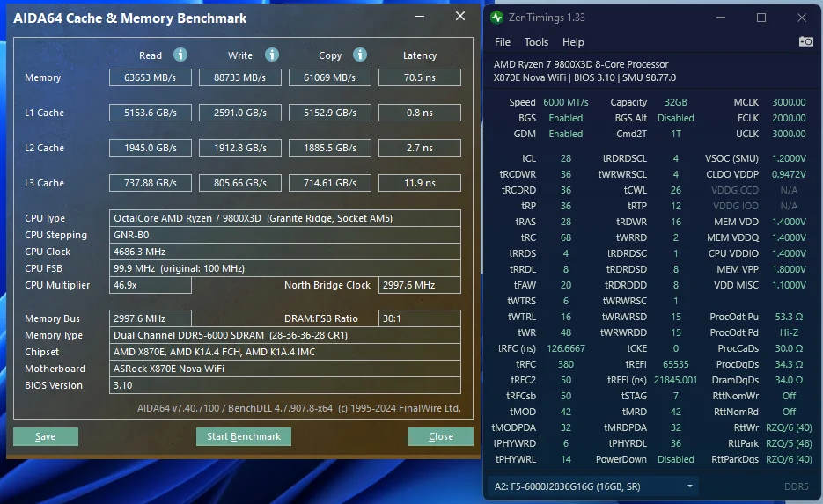
Task: Click the DRAM:FSB Ratio value 30:1
Action: (x=420, y=318)
